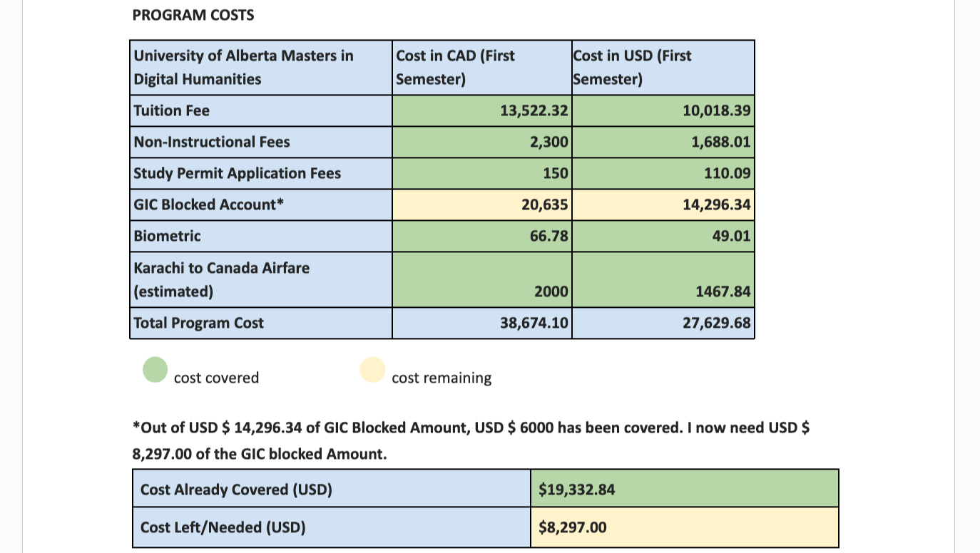Click the Cost Left/Needed (USD) label
The height and width of the screenshot is (553, 980).
(223, 527)
